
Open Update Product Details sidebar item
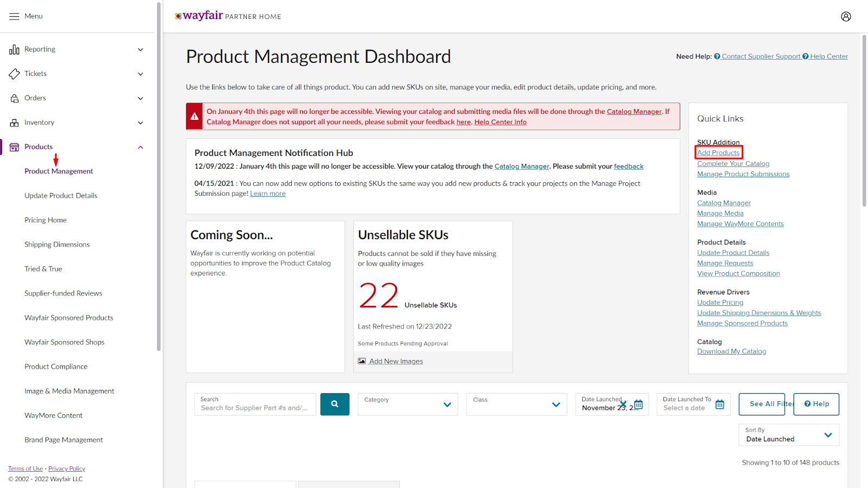[61, 196]
